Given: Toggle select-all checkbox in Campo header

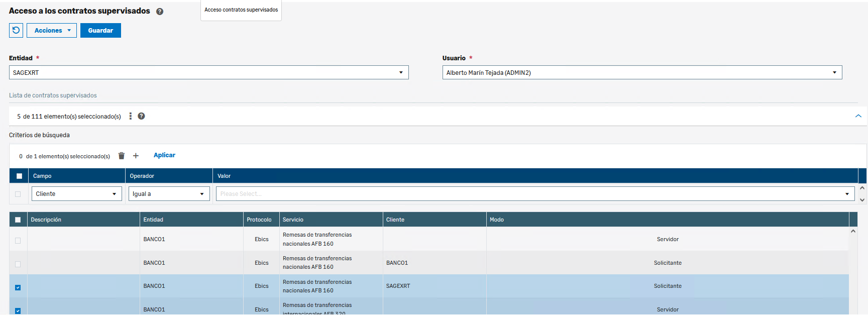Looking at the screenshot, I should (19, 176).
